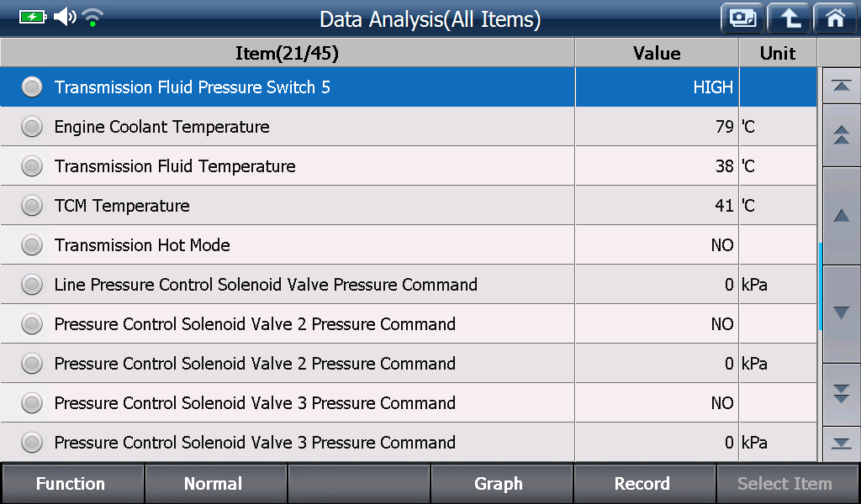The height and width of the screenshot is (504, 861).
Task: Select Line Pressure Control Solenoid Valve row
Action: click(409, 285)
